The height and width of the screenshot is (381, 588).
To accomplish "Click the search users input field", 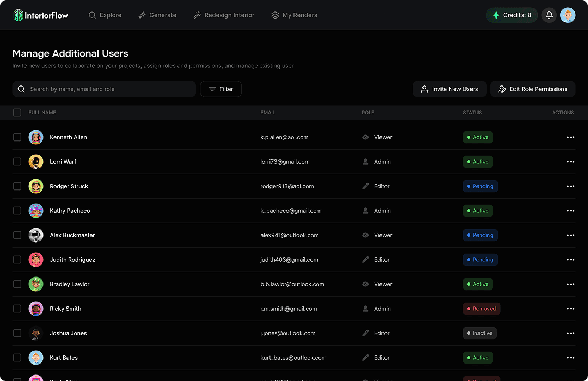I will pos(103,89).
